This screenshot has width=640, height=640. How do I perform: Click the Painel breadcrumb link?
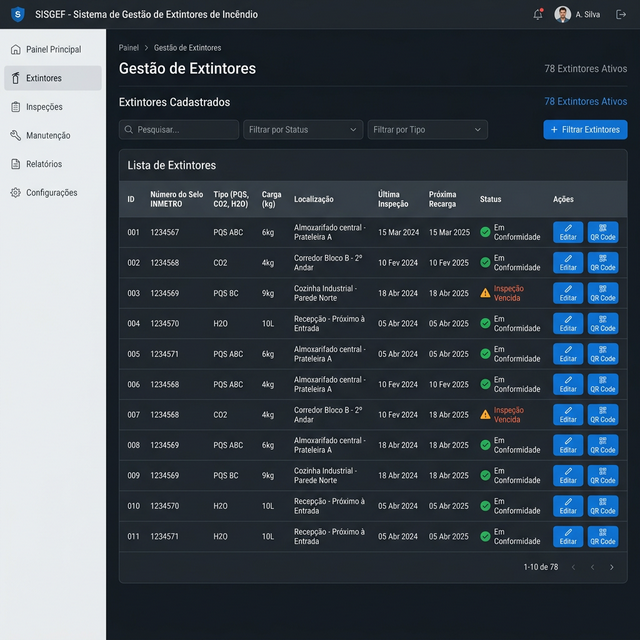pos(129,48)
